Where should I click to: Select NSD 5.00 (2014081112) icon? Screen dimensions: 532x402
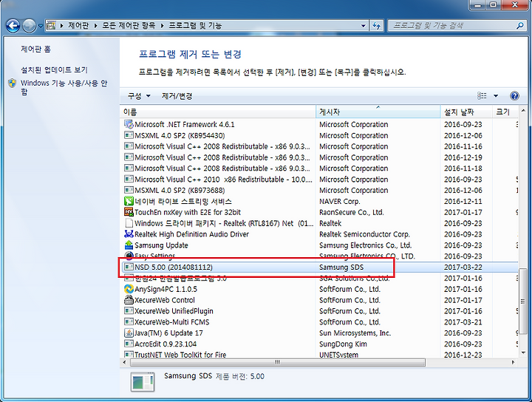point(129,267)
